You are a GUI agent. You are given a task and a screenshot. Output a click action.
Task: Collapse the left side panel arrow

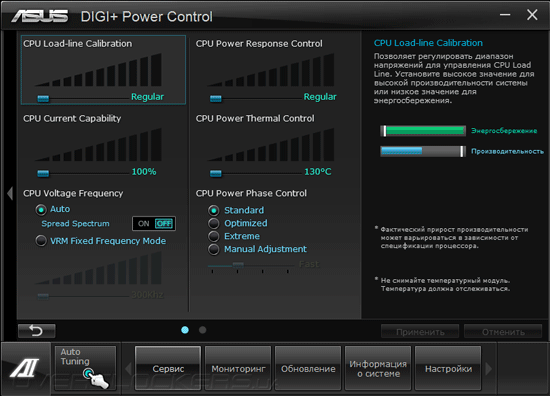coord(10,193)
